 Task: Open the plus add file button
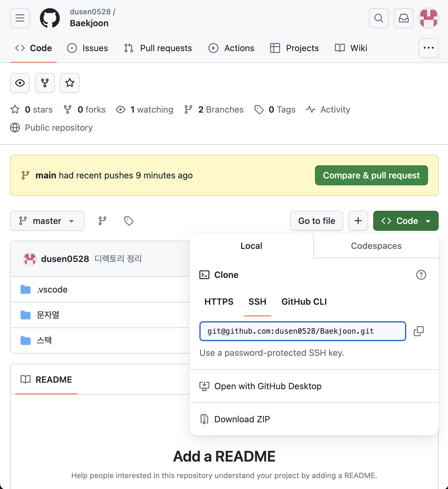[x=358, y=221]
